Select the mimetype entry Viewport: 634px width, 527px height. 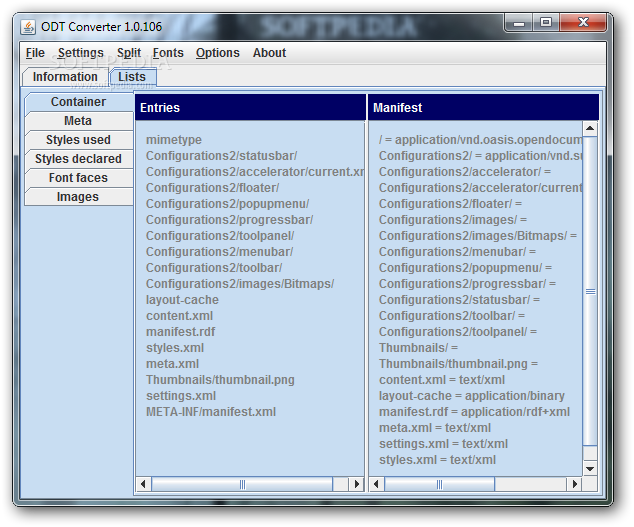coord(174,140)
